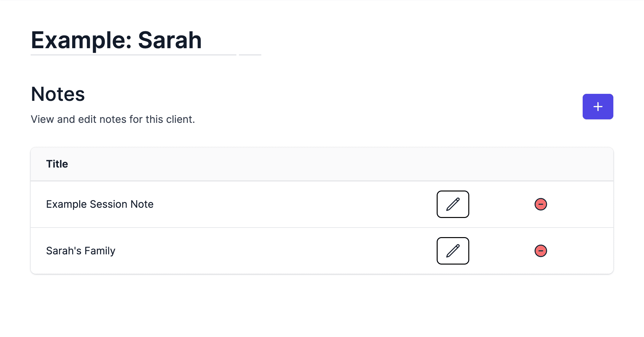644x337 pixels.
Task: Remove the Sarah's Family note
Action: coord(540,251)
